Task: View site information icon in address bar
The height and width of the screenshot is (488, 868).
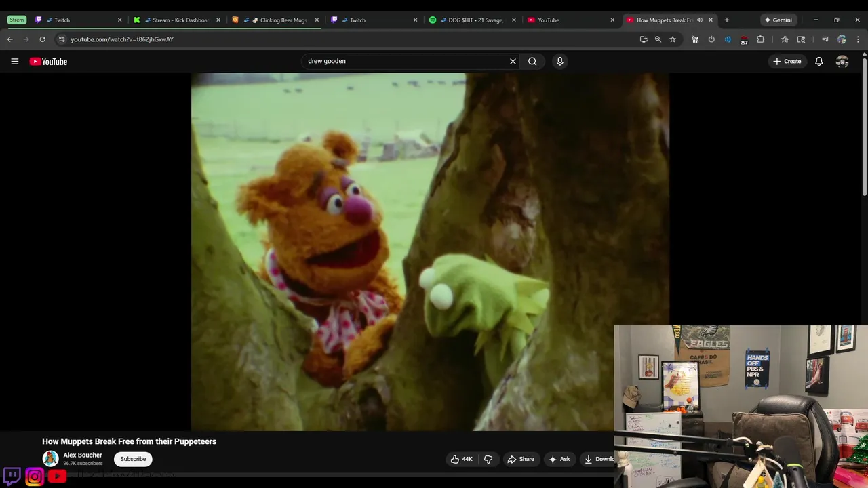Action: coord(62,39)
